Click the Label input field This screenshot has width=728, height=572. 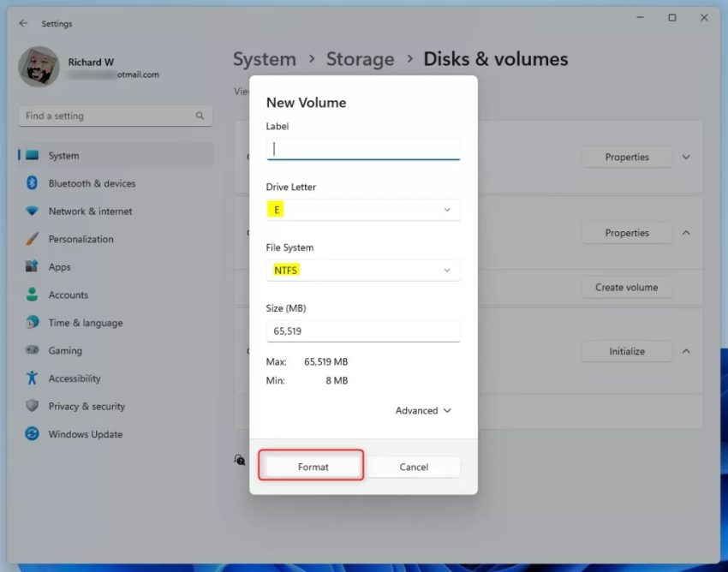click(x=363, y=148)
